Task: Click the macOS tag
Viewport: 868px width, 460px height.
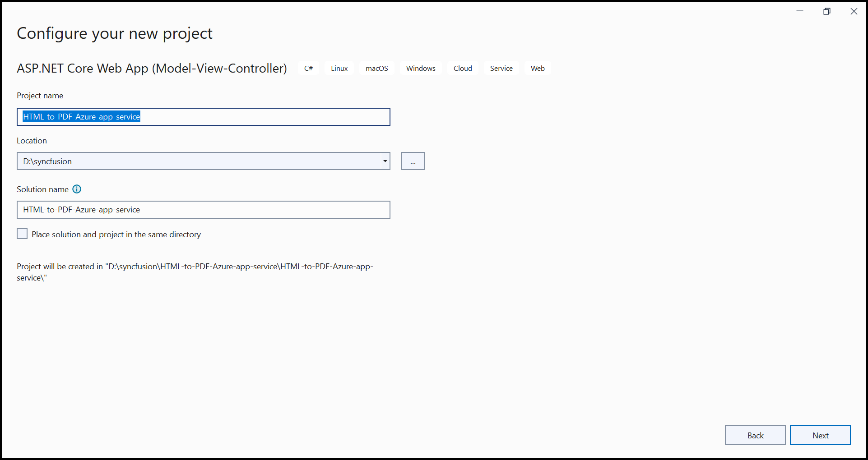Action: tap(377, 69)
